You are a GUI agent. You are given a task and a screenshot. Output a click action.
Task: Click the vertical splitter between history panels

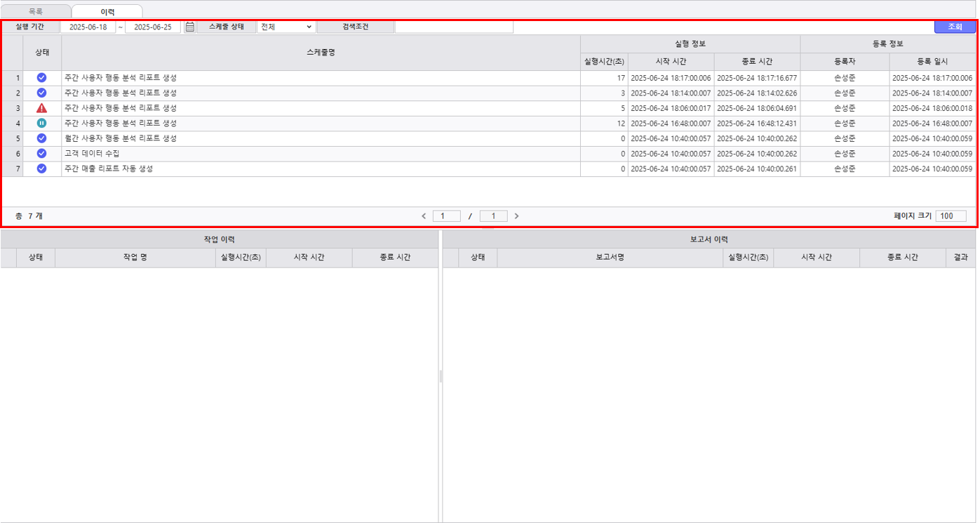pos(441,377)
